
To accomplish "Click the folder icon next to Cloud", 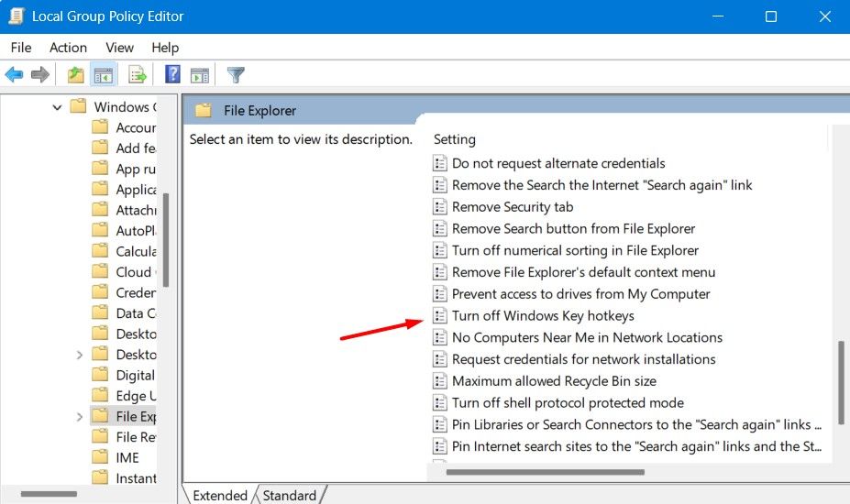I will (100, 271).
